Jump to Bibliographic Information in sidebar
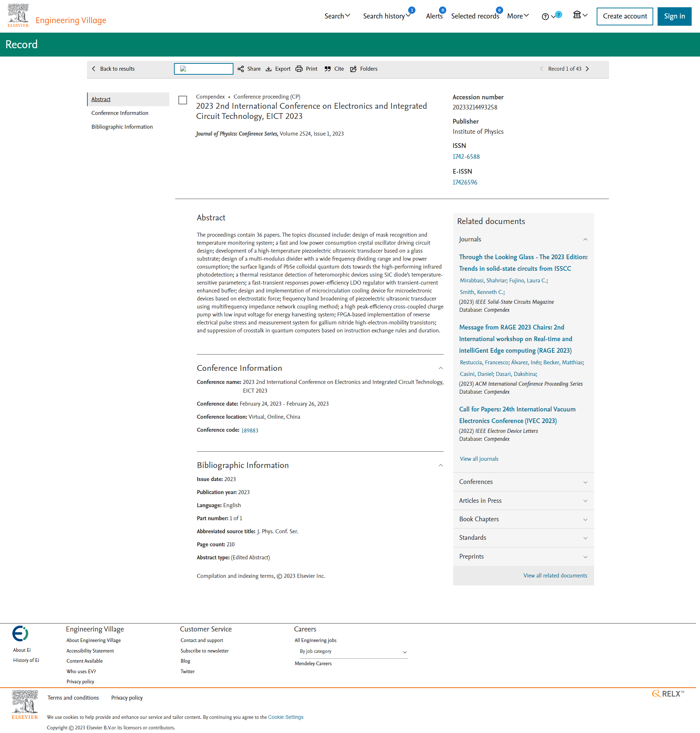 point(122,127)
